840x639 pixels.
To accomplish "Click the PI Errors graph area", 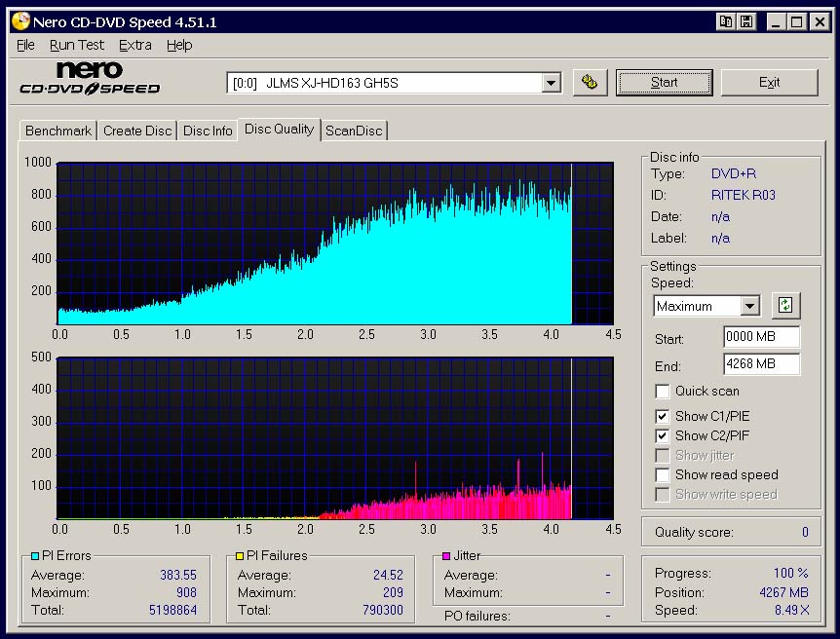I will coord(335,244).
